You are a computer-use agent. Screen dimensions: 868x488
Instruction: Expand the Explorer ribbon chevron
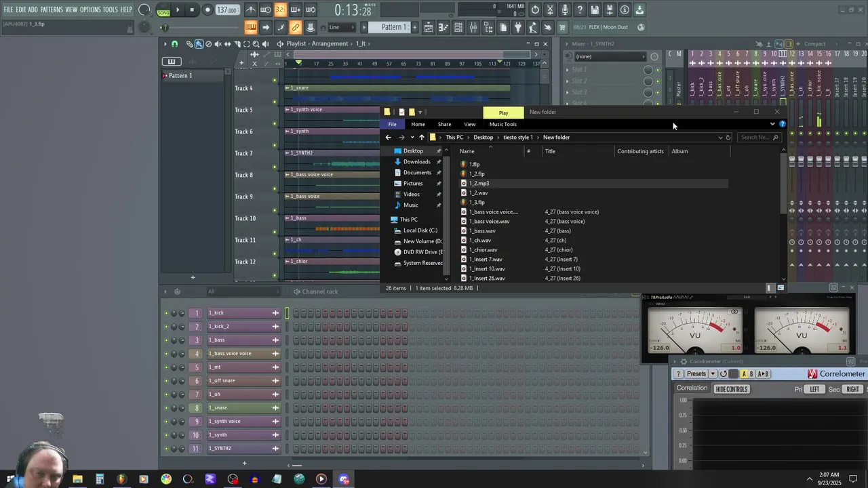772,124
